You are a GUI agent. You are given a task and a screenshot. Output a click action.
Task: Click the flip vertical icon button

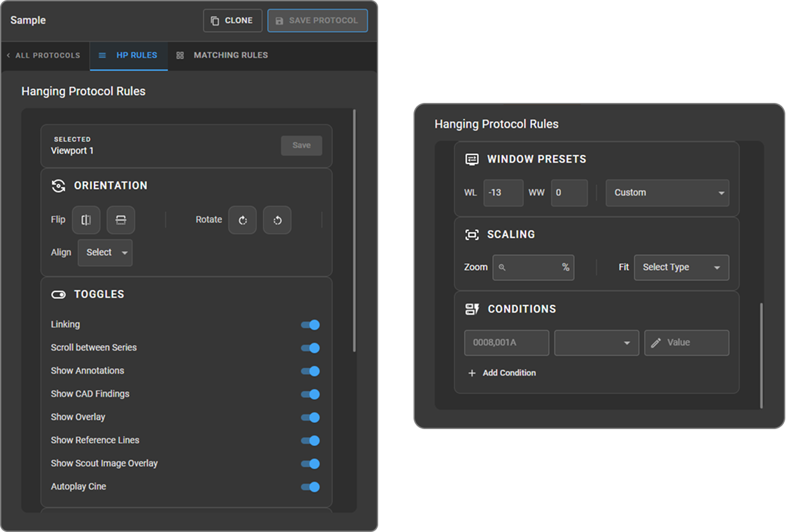(x=121, y=220)
